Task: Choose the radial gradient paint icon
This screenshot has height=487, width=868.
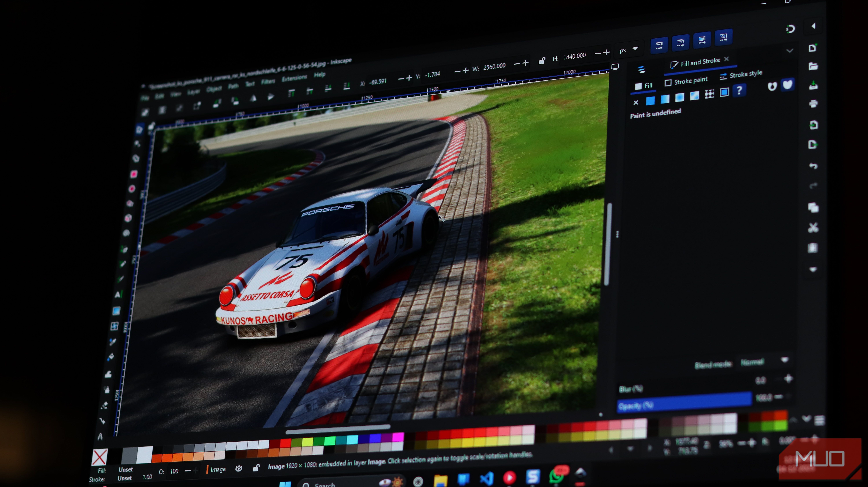Action: pyautogui.click(x=680, y=97)
